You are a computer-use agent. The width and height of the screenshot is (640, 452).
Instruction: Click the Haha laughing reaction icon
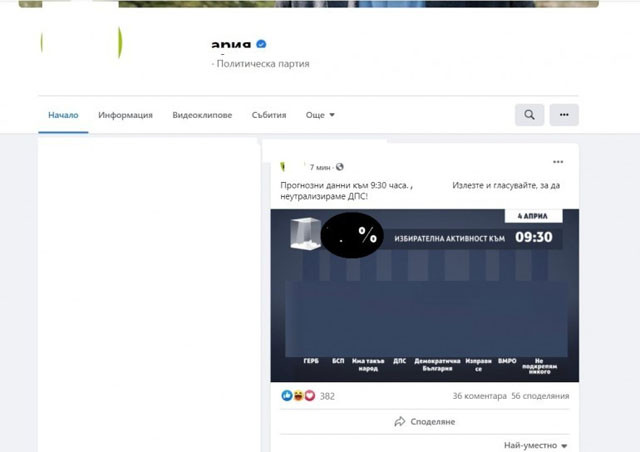tap(298, 395)
